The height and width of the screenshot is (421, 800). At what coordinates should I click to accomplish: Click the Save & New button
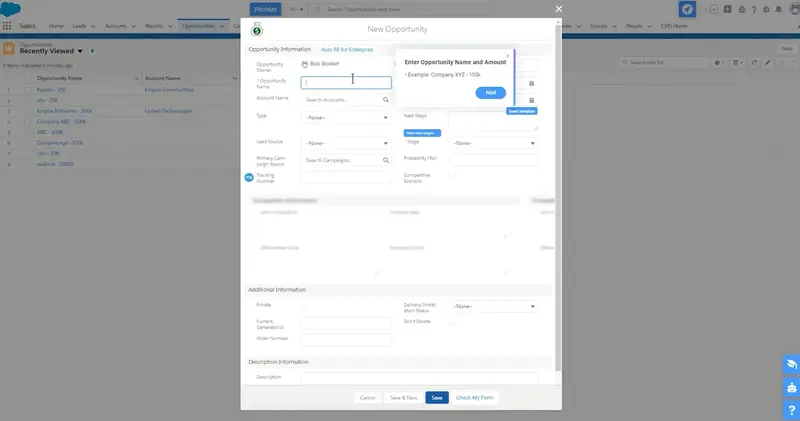tap(404, 398)
